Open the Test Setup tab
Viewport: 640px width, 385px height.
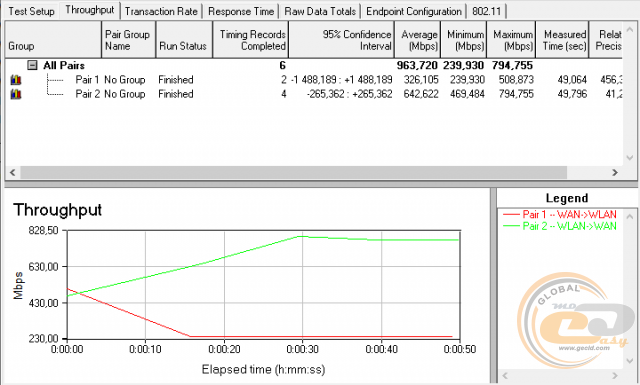(x=31, y=11)
